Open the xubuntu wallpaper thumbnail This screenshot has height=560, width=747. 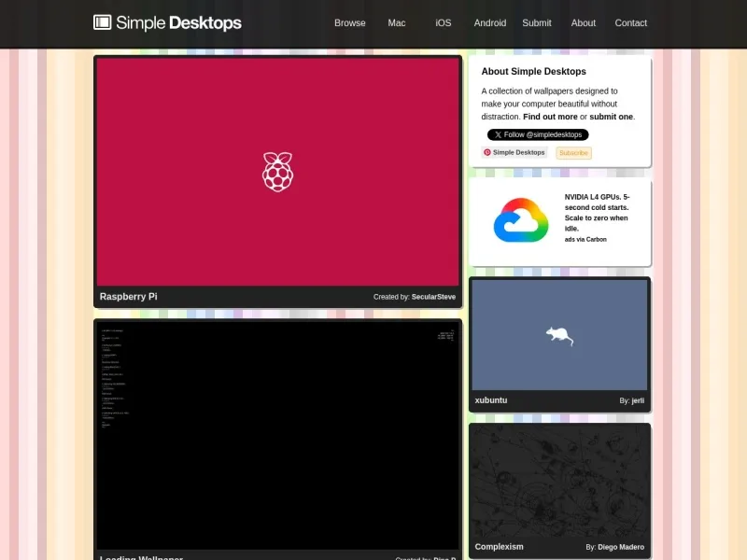tap(559, 335)
